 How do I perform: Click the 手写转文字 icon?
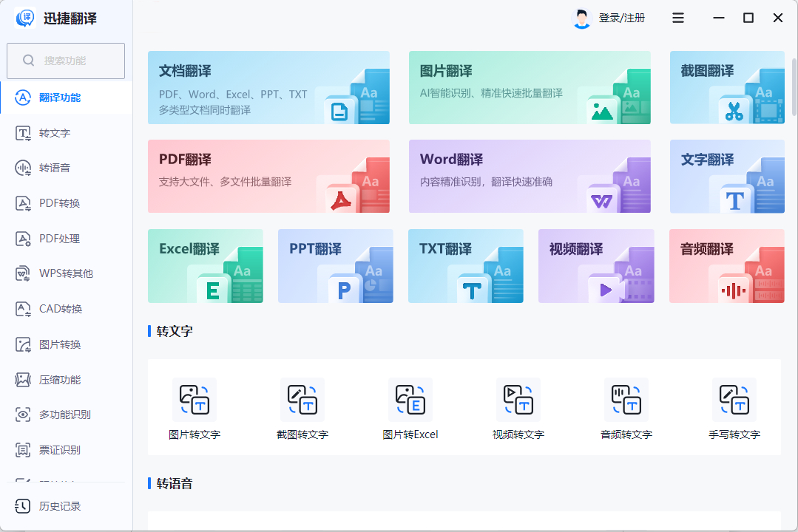click(734, 400)
